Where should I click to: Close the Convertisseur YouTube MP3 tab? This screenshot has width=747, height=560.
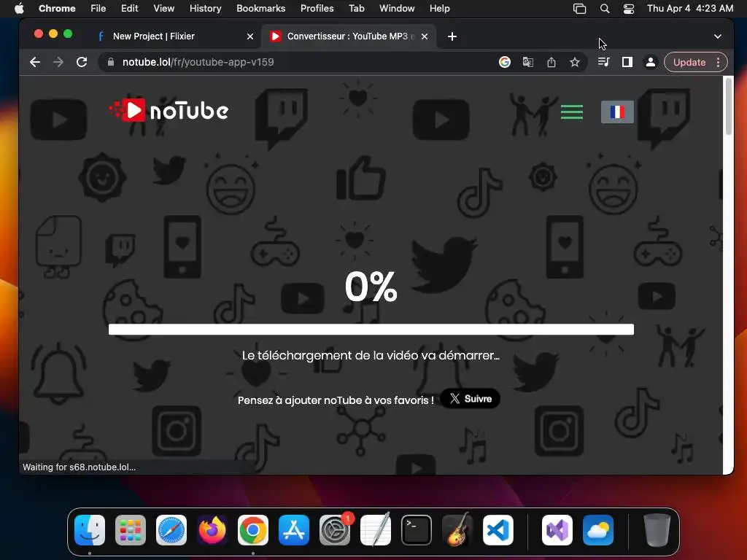click(425, 36)
